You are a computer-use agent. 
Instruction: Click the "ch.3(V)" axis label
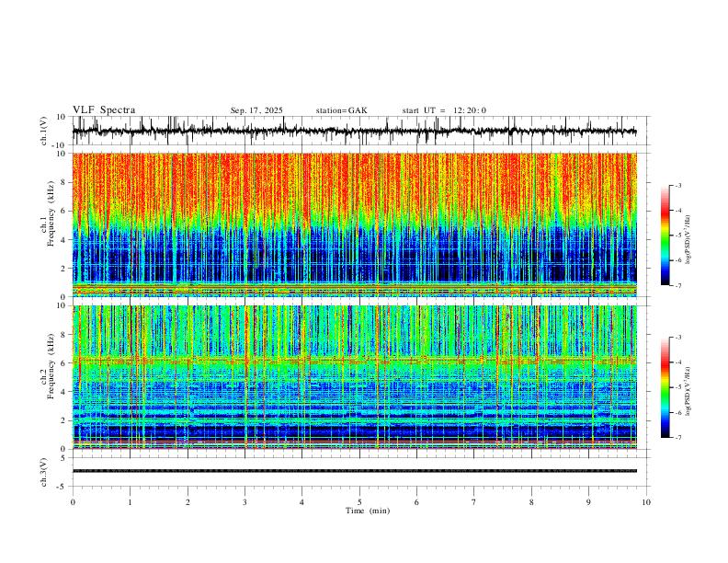pos(44,472)
